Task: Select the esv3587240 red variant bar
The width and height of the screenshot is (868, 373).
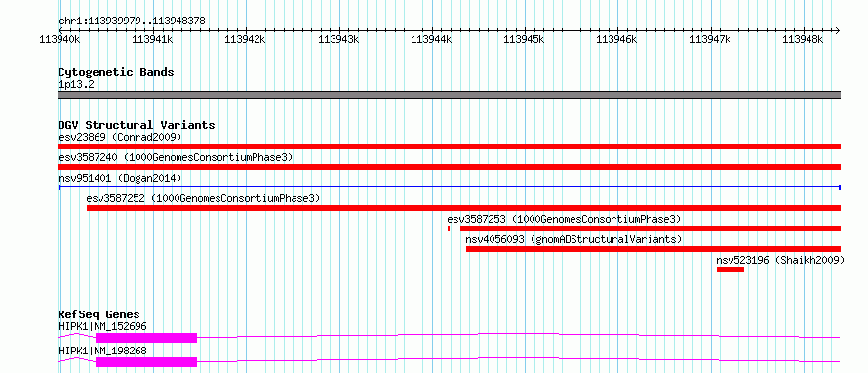Action: point(449,167)
